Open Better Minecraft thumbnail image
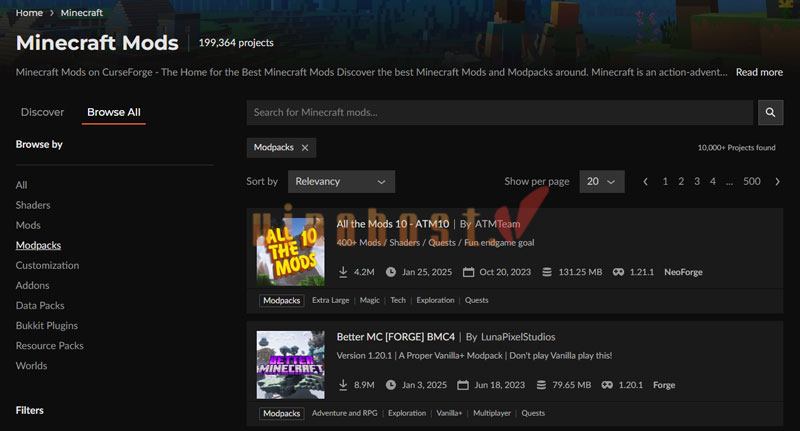 pos(290,365)
